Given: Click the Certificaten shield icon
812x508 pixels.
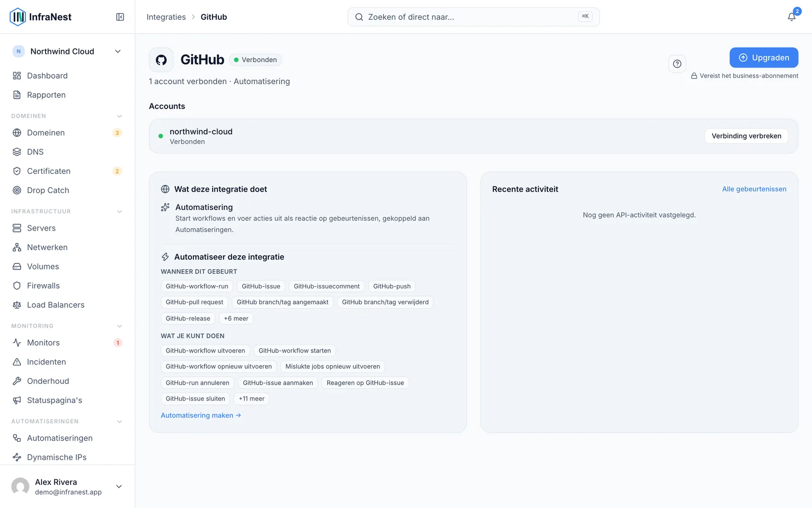Looking at the screenshot, I should 17,171.
